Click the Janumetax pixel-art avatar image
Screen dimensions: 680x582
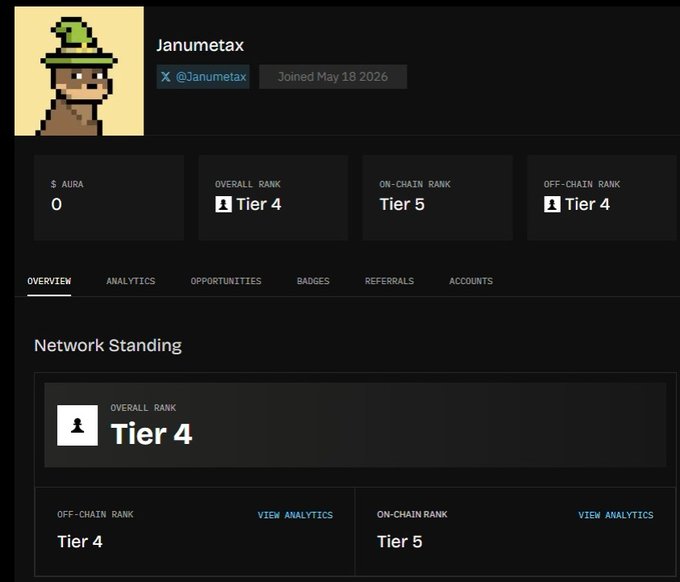pyautogui.click(x=79, y=71)
